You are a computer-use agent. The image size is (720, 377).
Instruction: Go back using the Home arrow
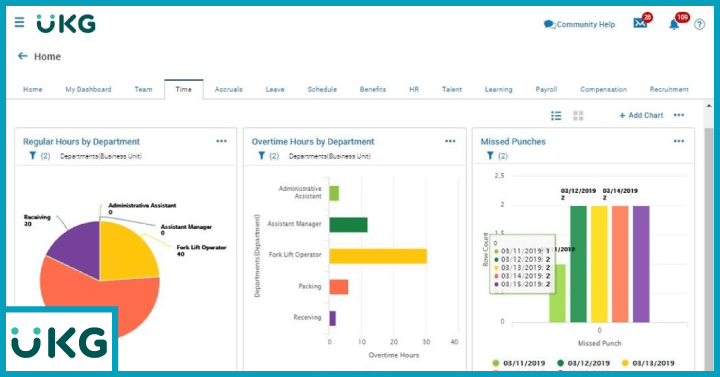point(22,56)
